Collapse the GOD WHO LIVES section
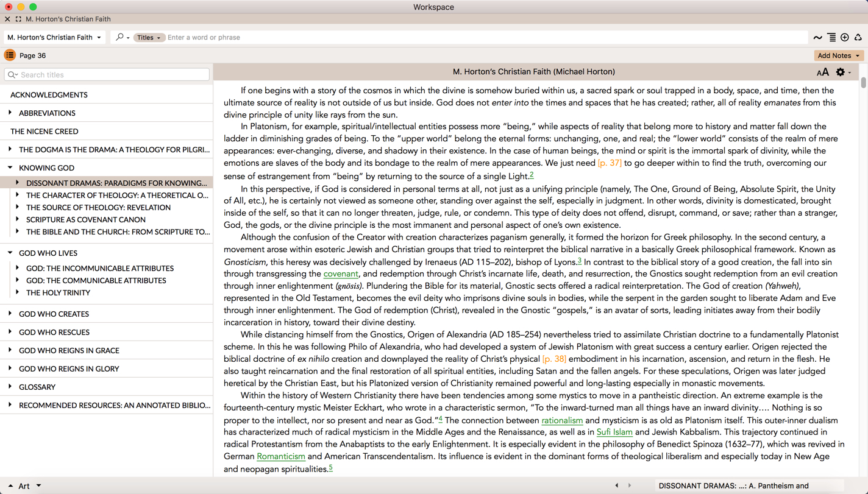Viewport: 868px width, 494px height. (x=10, y=253)
